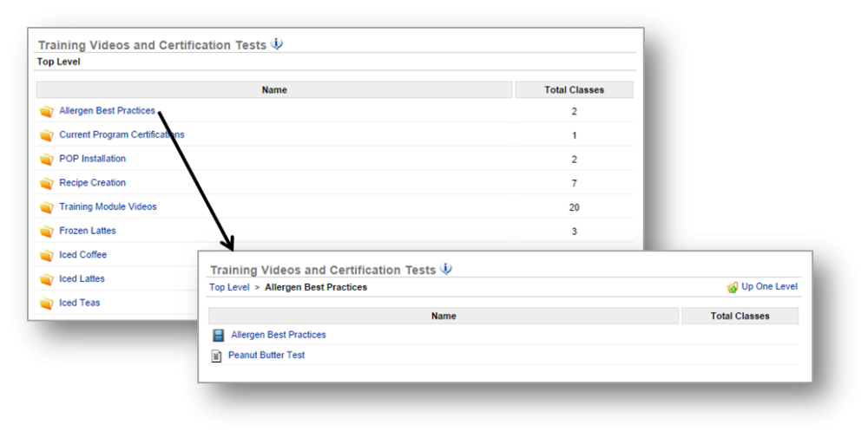Click the Up One Level folder icon

[x=733, y=287]
